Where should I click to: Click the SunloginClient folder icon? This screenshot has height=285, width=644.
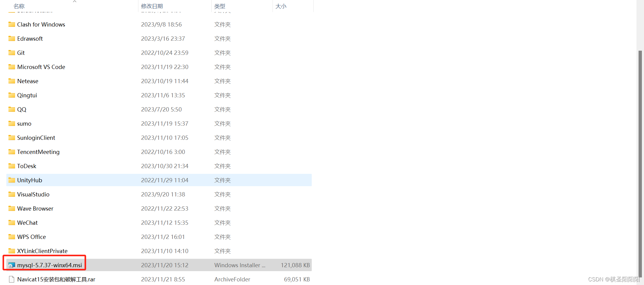tap(12, 138)
